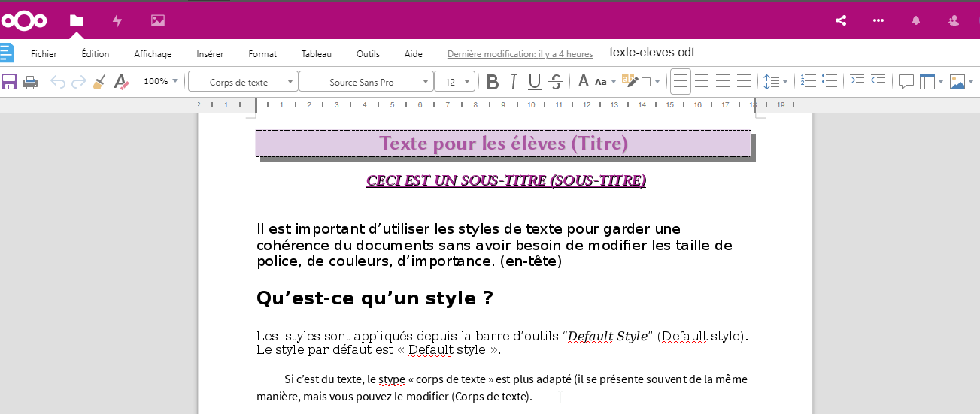Insert a comment with the speech bubble icon

[906, 82]
